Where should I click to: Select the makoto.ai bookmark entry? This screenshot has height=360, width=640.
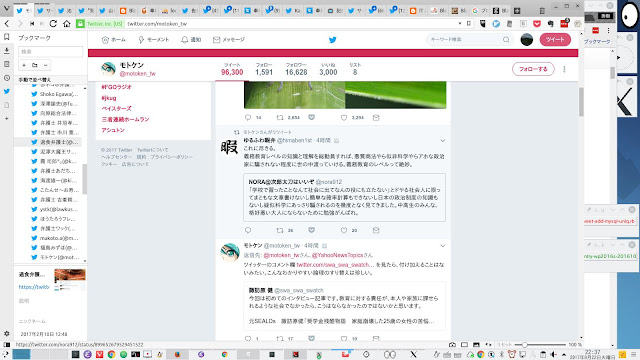tap(55, 238)
